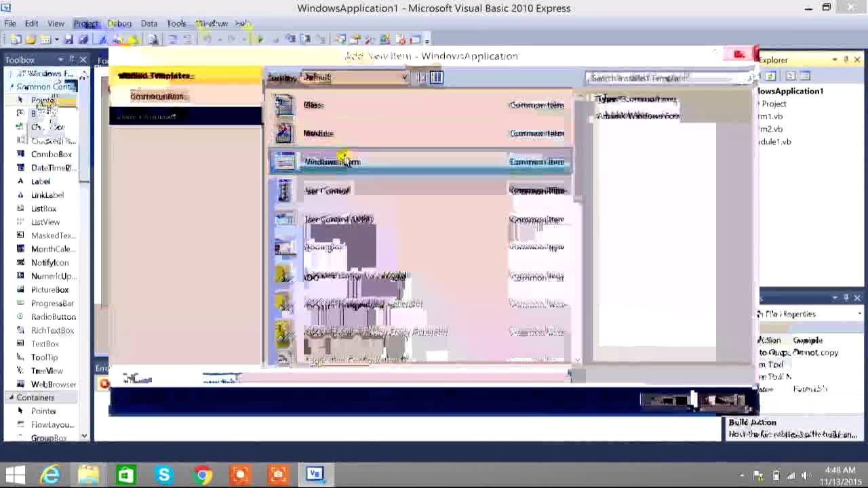Open Windows Start menu
This screenshot has height=488, width=868.
click(15, 474)
